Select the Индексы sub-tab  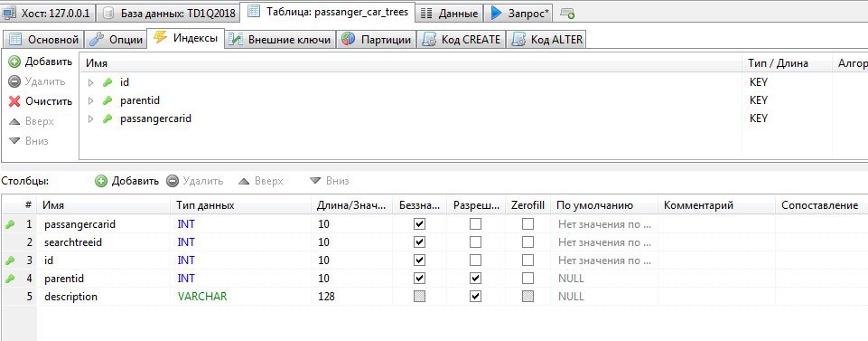pos(185,38)
